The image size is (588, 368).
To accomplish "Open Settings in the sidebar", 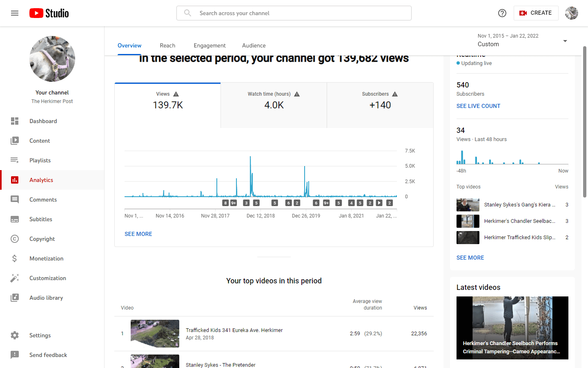I will pos(52,335).
